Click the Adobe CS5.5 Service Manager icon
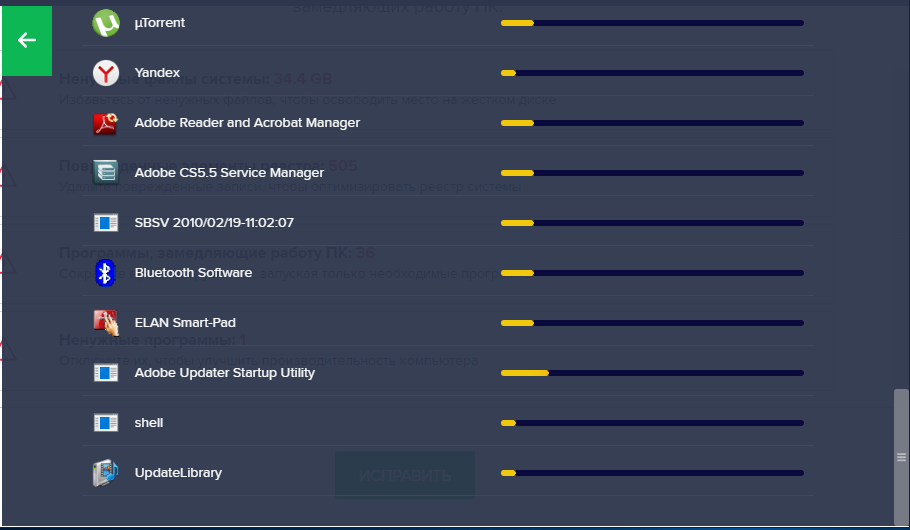Image resolution: width=910 pixels, height=530 pixels. pos(106,172)
